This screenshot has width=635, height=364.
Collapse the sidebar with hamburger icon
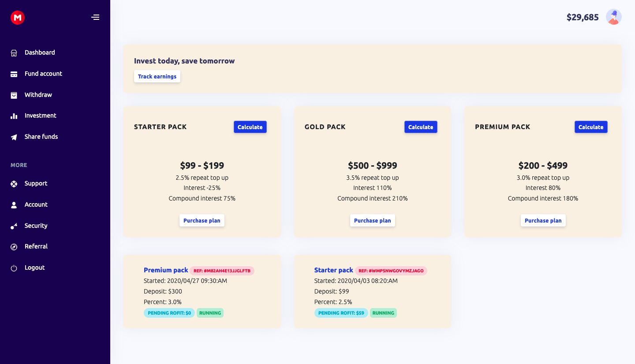coord(95,18)
